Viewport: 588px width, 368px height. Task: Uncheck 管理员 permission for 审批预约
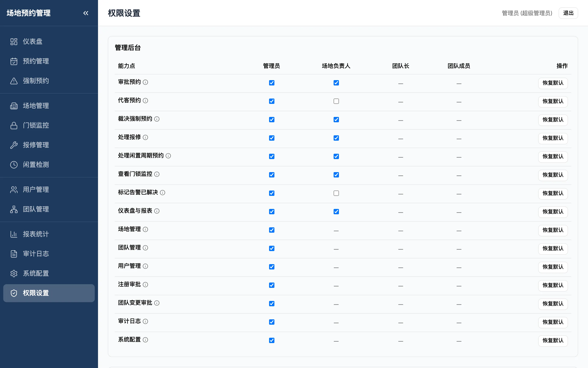[272, 83]
